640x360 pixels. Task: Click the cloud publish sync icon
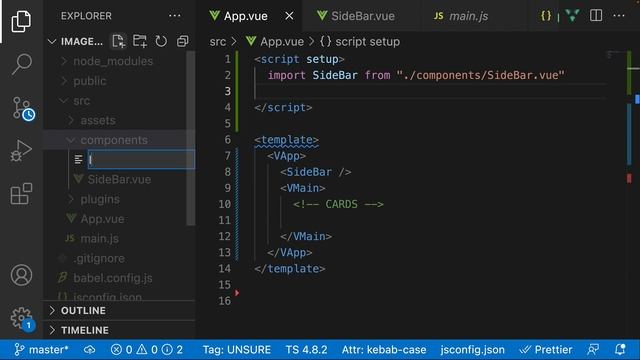[x=90, y=350]
